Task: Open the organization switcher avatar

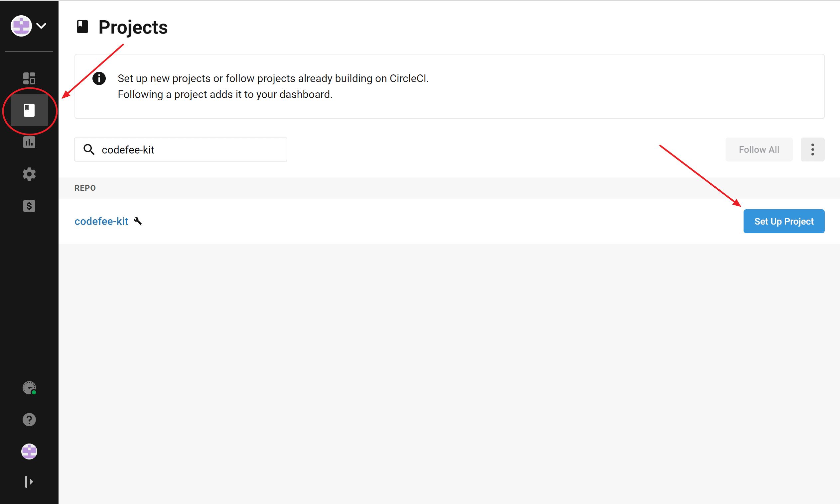Action: click(21, 26)
